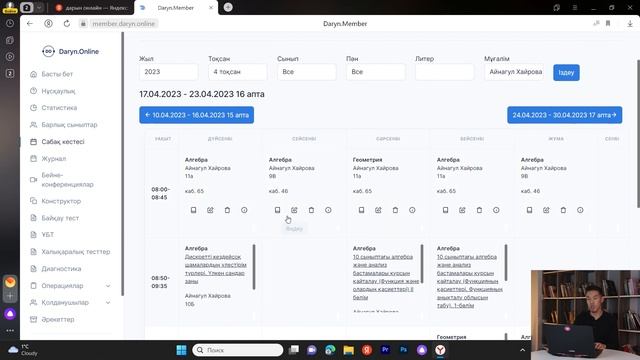Open Monday 08:50 Алгебра topic link

(215, 269)
